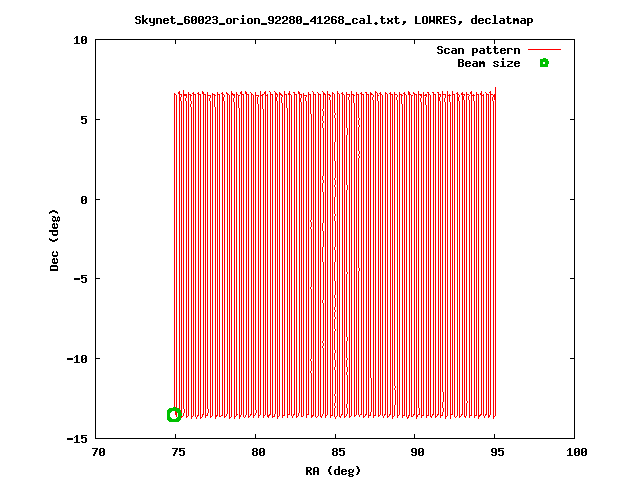Click the Dec axis tick label -10
Image resolution: width=640 pixels, height=480 pixels.
[x=77, y=359]
